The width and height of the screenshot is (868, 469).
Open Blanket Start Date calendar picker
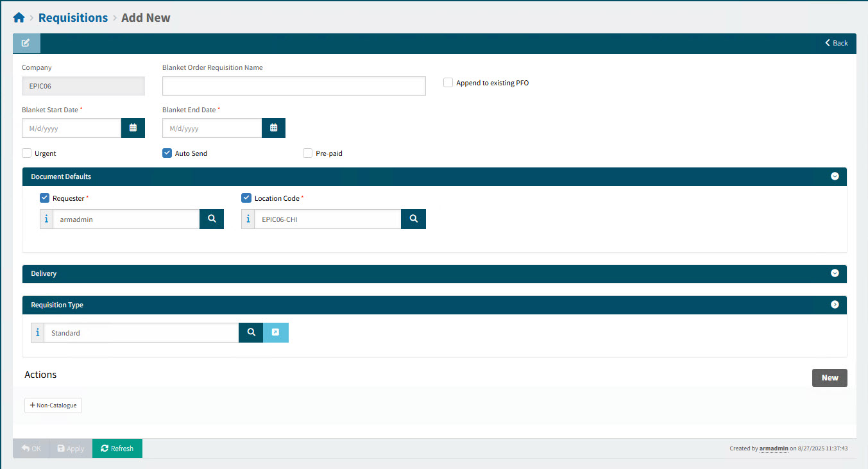pos(133,128)
